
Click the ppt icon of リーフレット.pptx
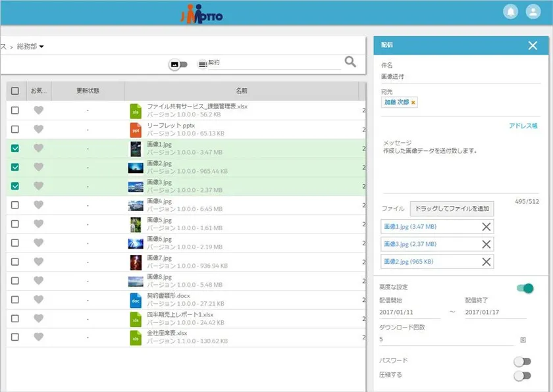(x=136, y=130)
